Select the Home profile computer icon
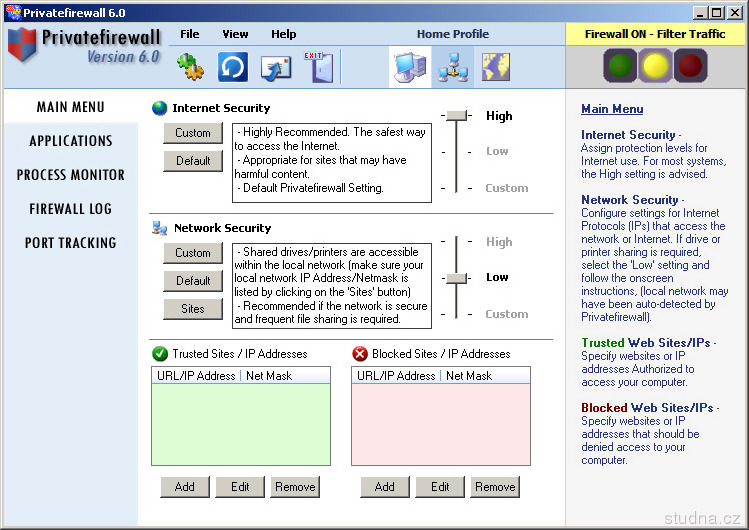The image size is (749, 530). (410, 67)
